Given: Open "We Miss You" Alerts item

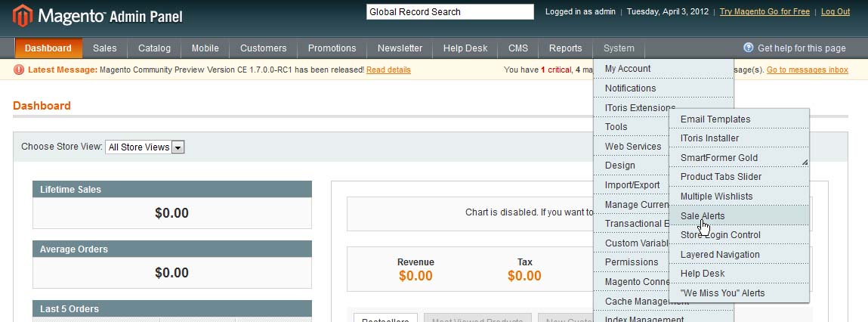Looking at the screenshot, I should (722, 293).
